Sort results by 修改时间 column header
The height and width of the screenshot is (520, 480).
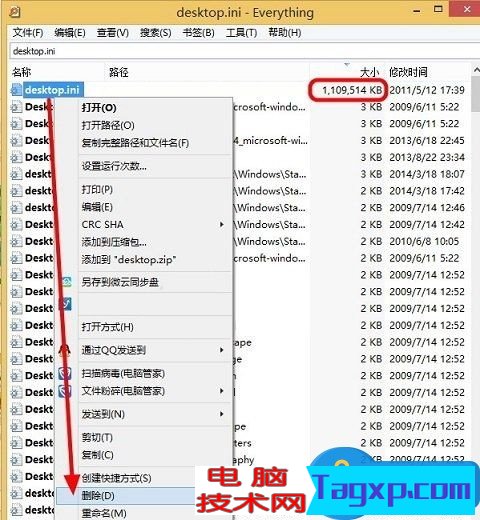(x=408, y=72)
